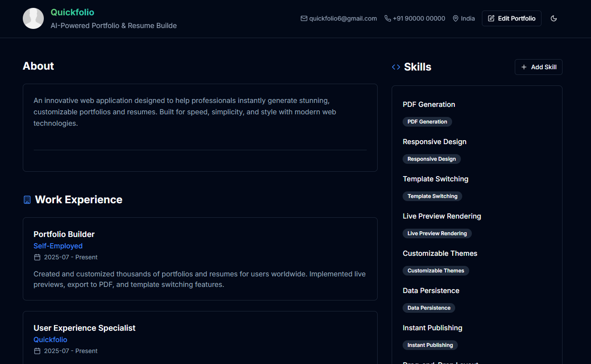The image size is (591, 364).
Task: Click the Add Skill button
Action: [x=538, y=67]
